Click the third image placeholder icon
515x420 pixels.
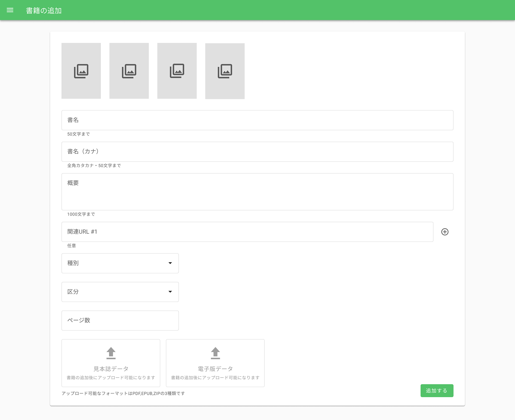tap(177, 71)
